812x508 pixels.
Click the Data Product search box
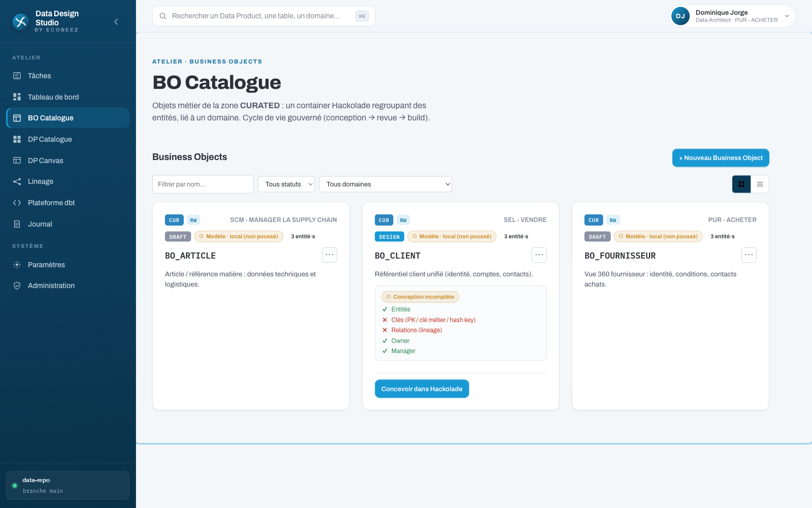tap(264, 16)
